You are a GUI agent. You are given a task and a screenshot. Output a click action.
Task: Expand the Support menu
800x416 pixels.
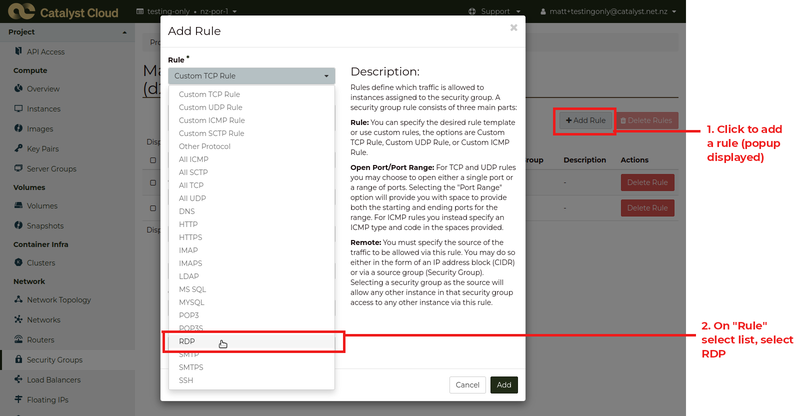coord(494,11)
